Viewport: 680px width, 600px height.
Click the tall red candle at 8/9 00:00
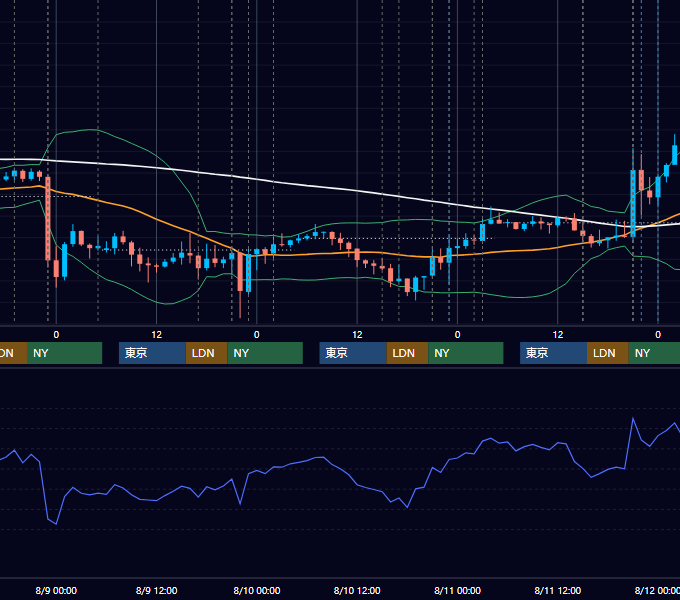point(48,219)
